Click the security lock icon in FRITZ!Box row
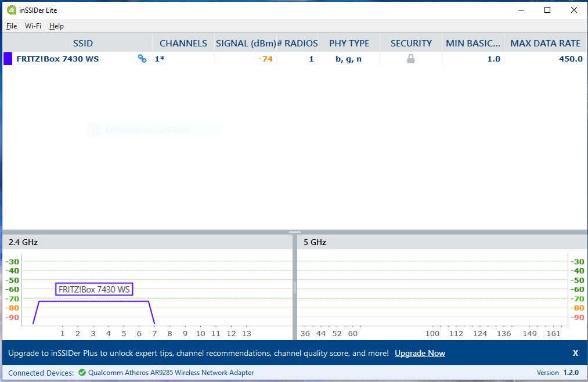The height and width of the screenshot is (382, 588). [x=411, y=59]
